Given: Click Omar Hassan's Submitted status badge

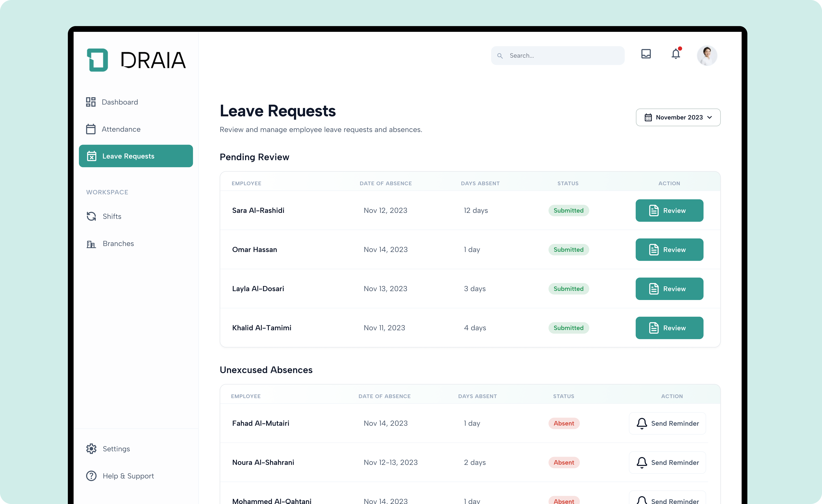Looking at the screenshot, I should (568, 250).
